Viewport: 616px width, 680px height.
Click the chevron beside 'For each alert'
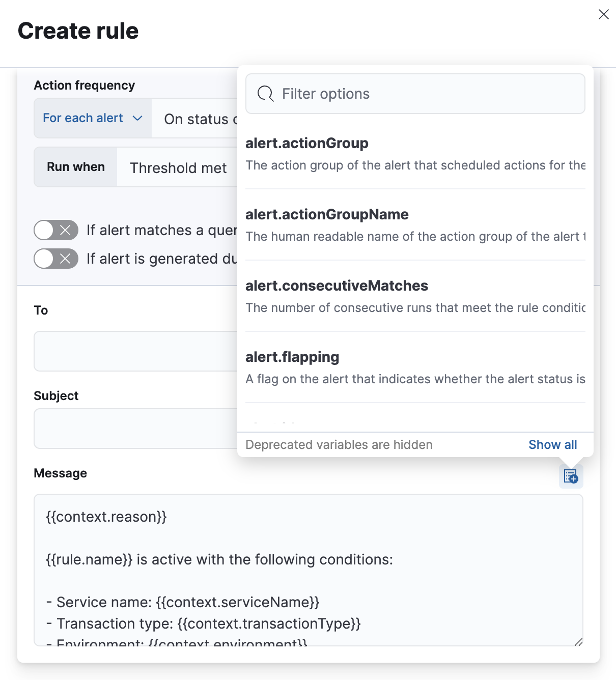(137, 118)
